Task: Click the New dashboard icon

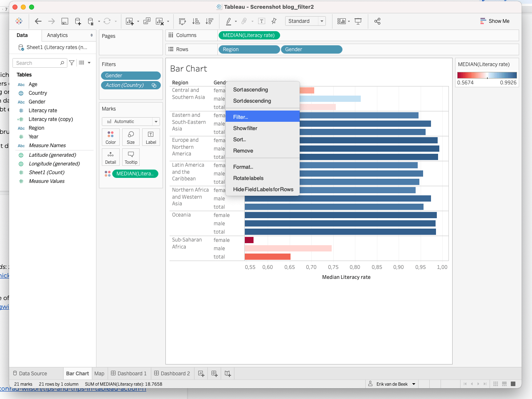Action: coord(214,374)
